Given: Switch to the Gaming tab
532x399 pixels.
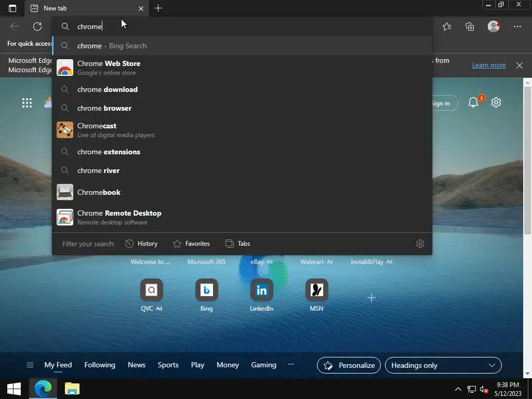Looking at the screenshot, I should (263, 365).
